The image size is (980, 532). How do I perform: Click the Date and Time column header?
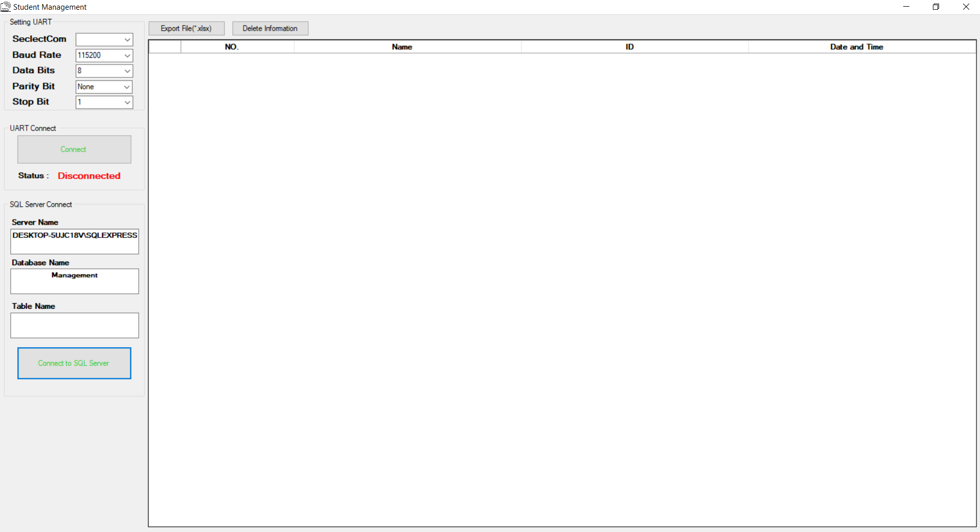856,47
